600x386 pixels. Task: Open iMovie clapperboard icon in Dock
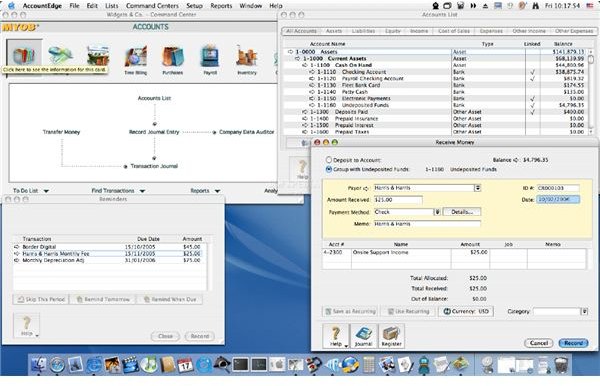(x=130, y=364)
